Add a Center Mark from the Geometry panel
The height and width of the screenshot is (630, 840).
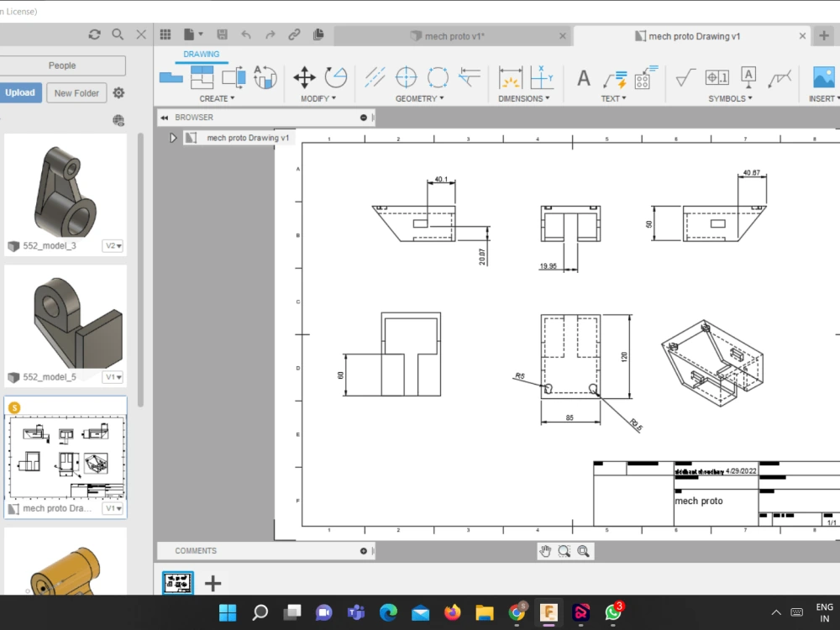(x=406, y=78)
